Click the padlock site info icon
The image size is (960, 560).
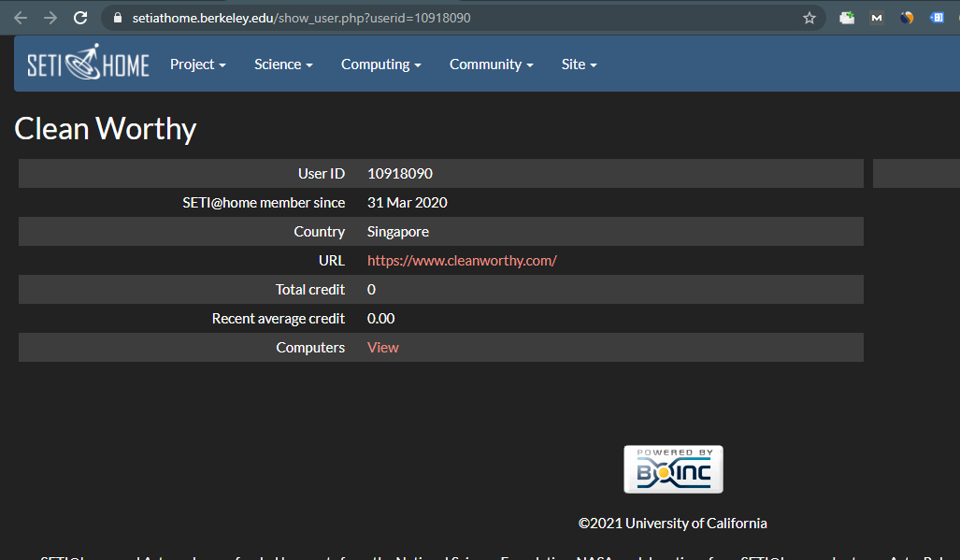point(117,18)
